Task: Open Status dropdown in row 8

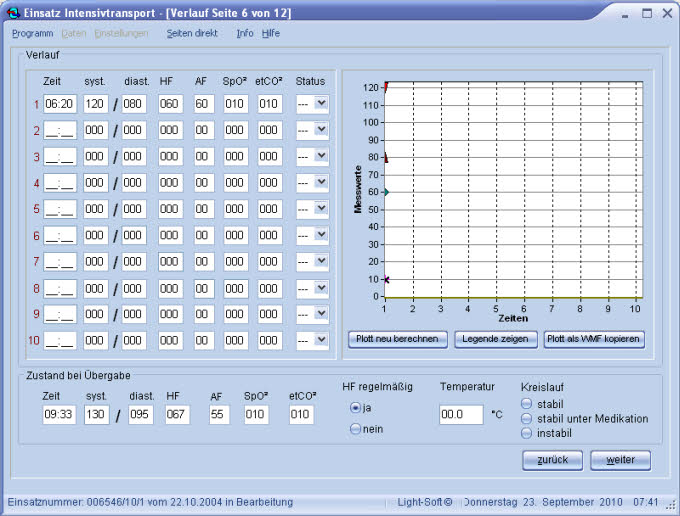Action: (321, 288)
